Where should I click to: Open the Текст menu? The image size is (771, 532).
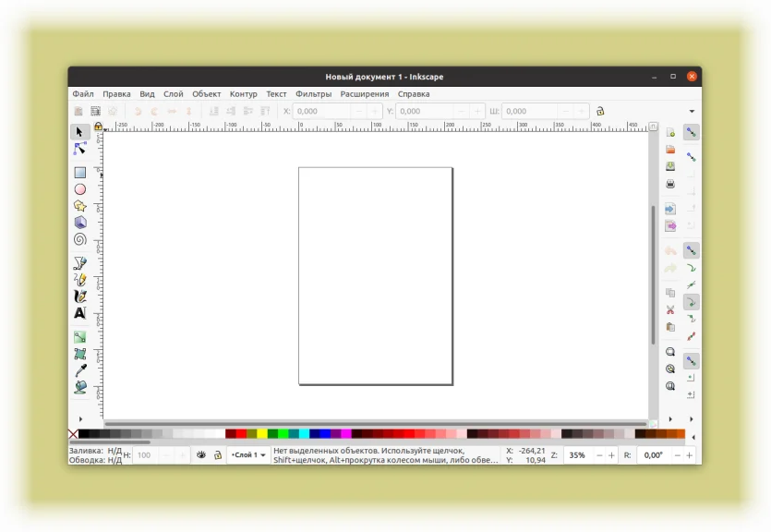point(276,94)
